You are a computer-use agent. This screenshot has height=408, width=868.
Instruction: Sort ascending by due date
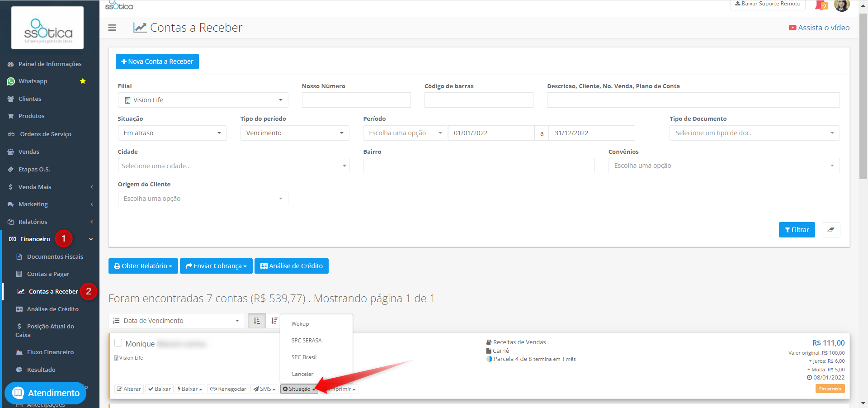(257, 321)
